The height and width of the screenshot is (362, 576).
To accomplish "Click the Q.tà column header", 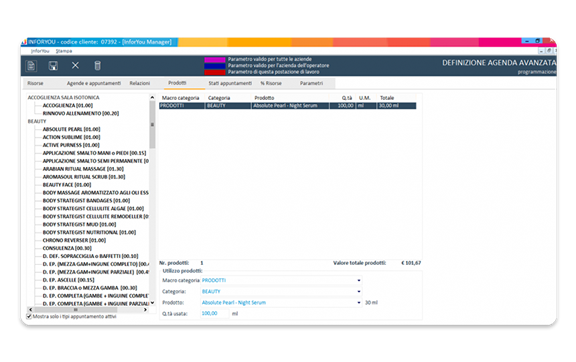I will click(347, 98).
